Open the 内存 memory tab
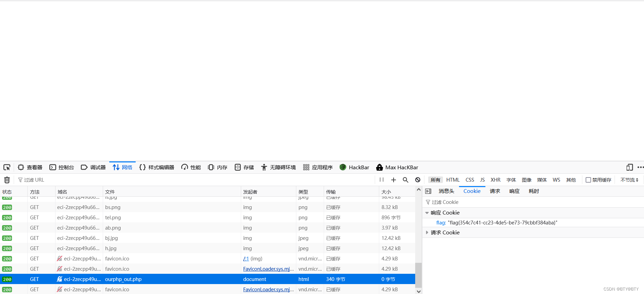Screen dimensions: 644x294 click(218, 167)
